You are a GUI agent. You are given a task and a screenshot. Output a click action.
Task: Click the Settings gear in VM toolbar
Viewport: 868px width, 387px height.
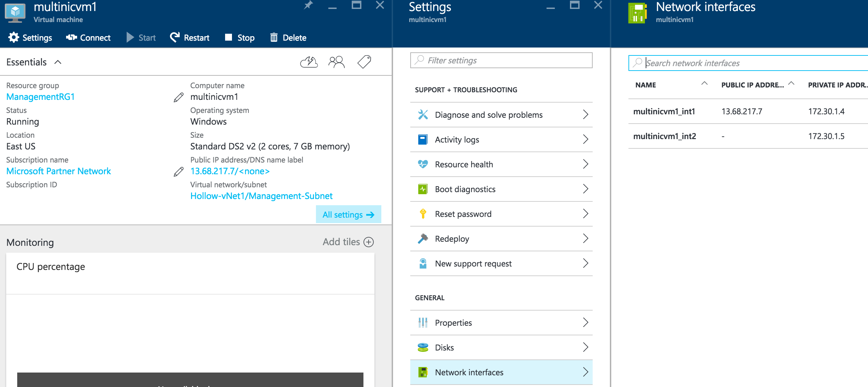click(14, 38)
